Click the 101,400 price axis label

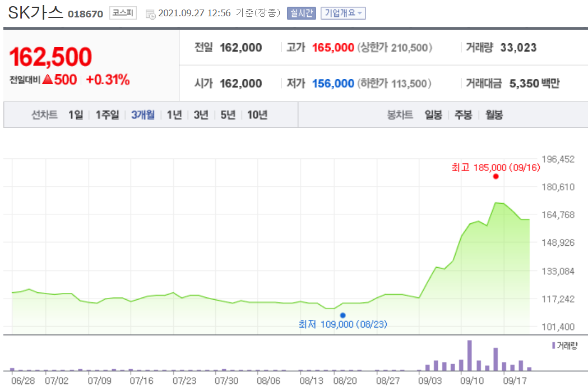(558, 327)
